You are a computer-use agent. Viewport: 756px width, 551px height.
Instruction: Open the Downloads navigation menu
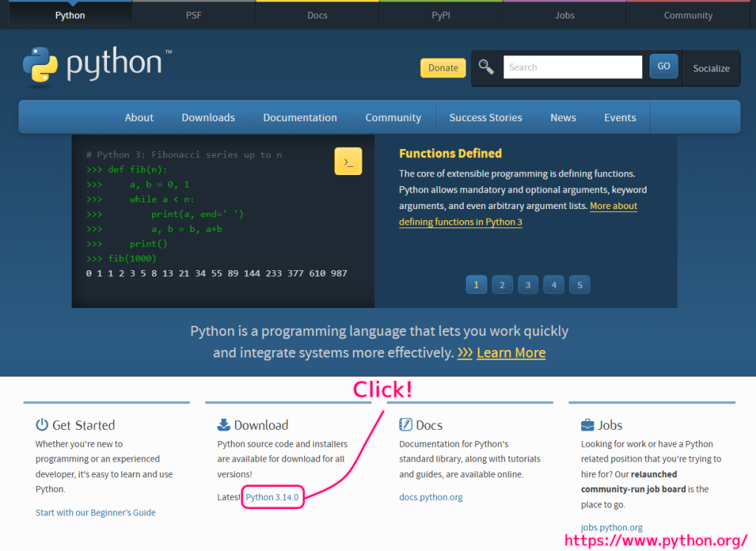(207, 117)
